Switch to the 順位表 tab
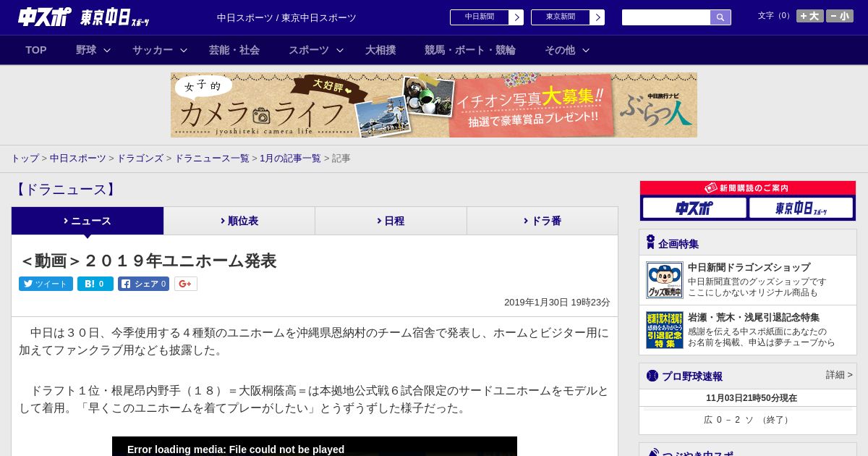The image size is (868, 456). pos(239,221)
